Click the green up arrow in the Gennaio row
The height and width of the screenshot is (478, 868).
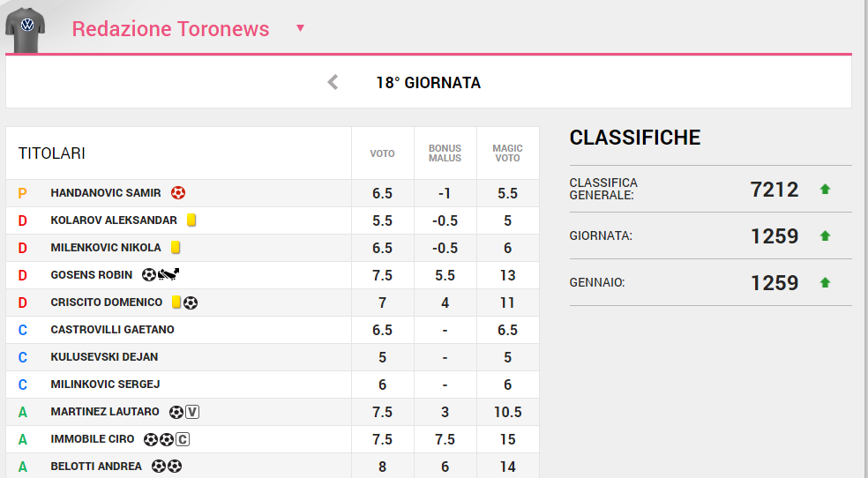pos(825,282)
